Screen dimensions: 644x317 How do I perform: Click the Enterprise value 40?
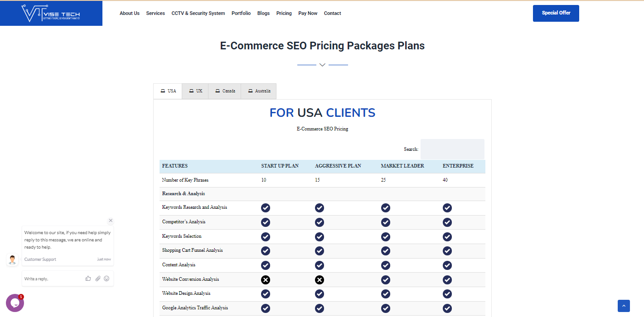[x=445, y=180]
